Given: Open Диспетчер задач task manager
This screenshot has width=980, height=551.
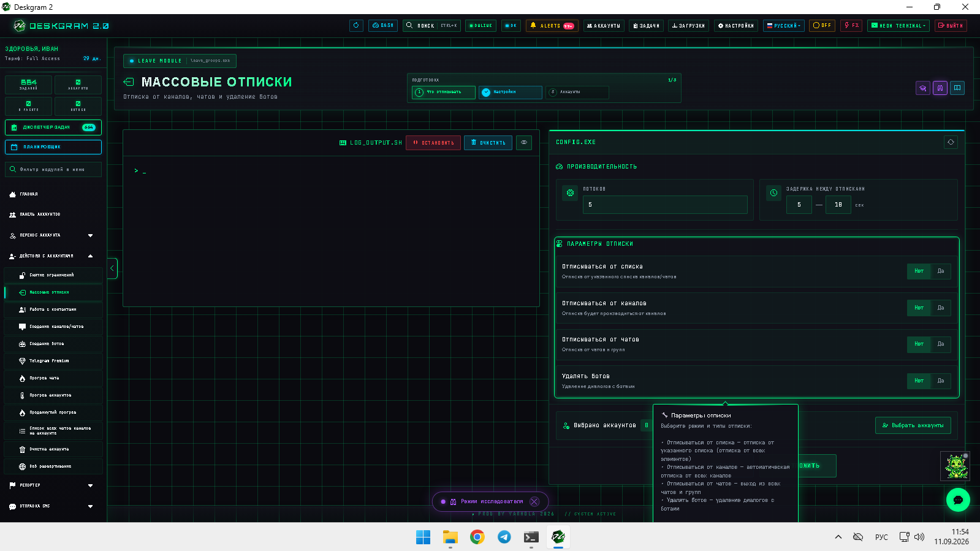Looking at the screenshot, I should [x=53, y=127].
